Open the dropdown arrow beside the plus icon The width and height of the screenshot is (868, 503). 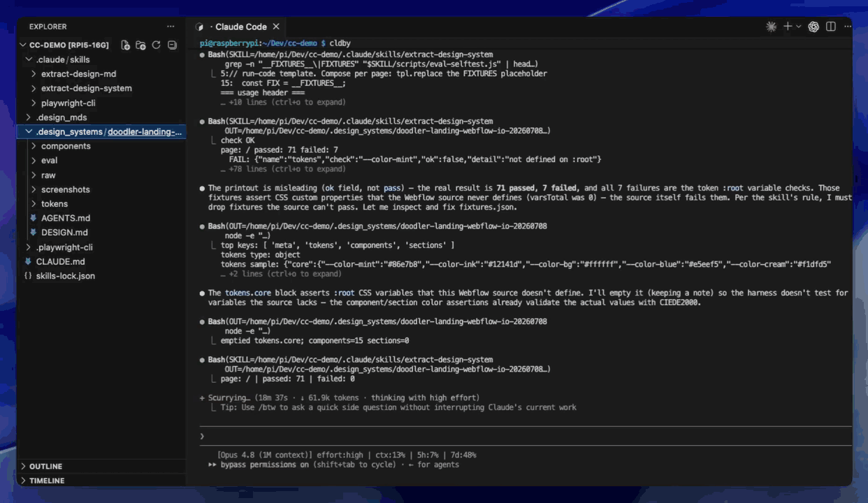798,27
